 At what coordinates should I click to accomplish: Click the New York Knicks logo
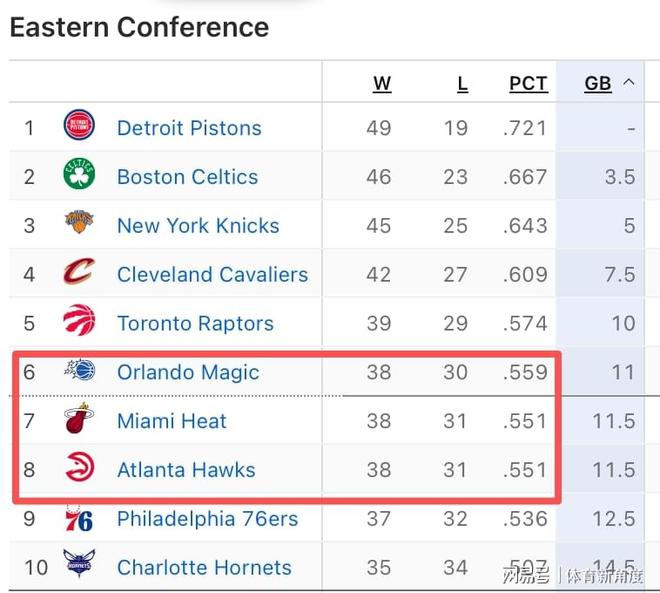tap(79, 224)
